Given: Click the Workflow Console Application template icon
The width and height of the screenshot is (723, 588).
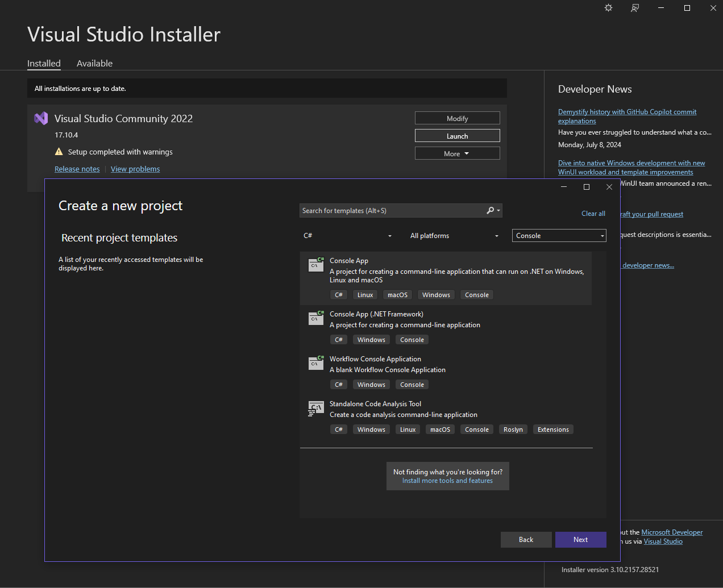Looking at the screenshot, I should 316,363.
